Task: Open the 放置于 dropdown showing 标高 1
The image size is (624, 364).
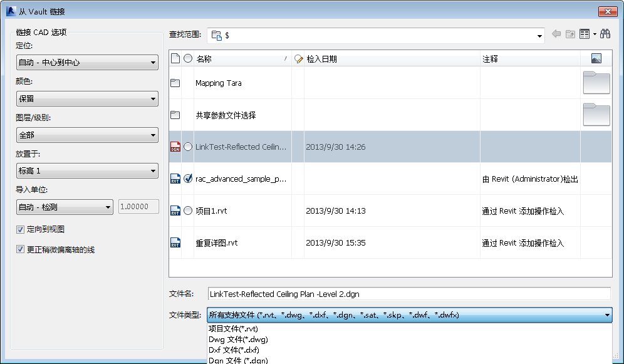Action: tap(87, 170)
